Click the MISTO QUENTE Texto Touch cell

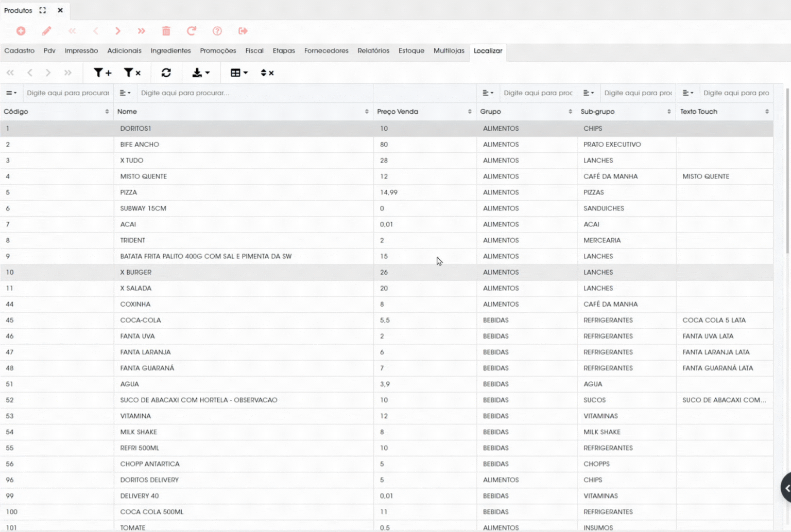click(725, 176)
